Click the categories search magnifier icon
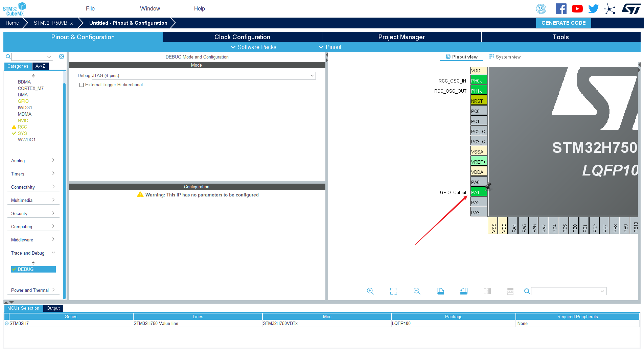This screenshot has height=352, width=644. tap(8, 57)
